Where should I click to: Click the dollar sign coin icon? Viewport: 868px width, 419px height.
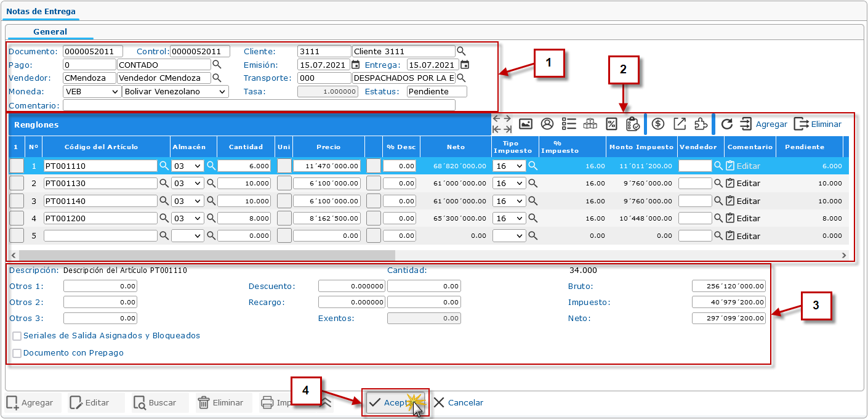pos(657,124)
